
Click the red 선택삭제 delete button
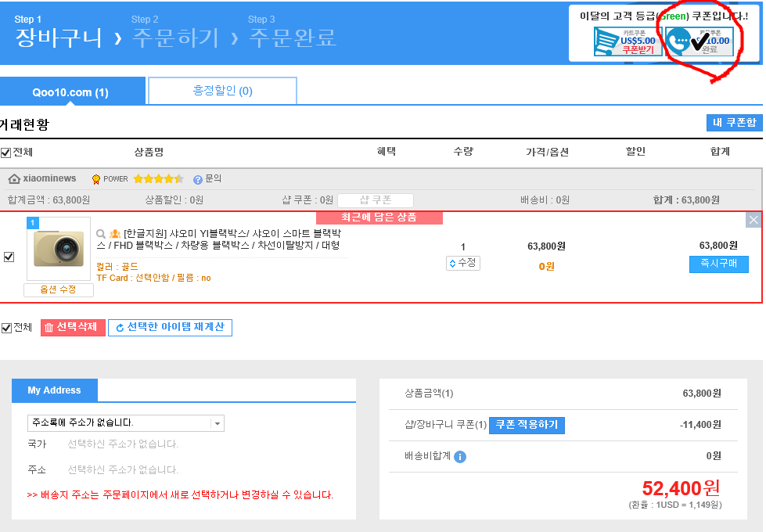click(x=73, y=327)
